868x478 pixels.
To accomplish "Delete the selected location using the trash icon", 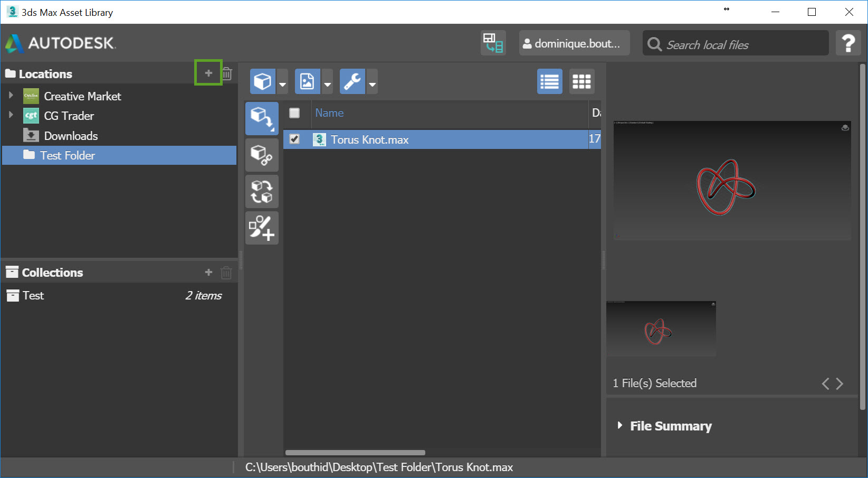I will pyautogui.click(x=227, y=73).
